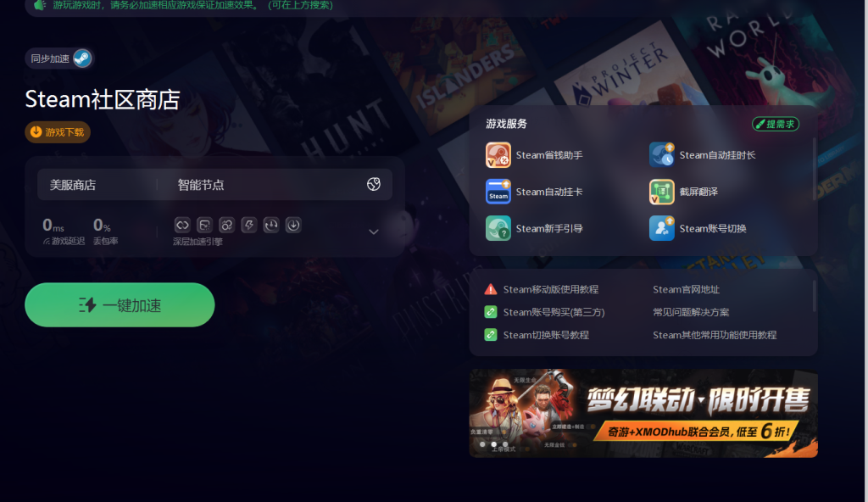Open the 梦幻联动 限时开售 banner
This screenshot has width=868, height=502.
coord(643,413)
